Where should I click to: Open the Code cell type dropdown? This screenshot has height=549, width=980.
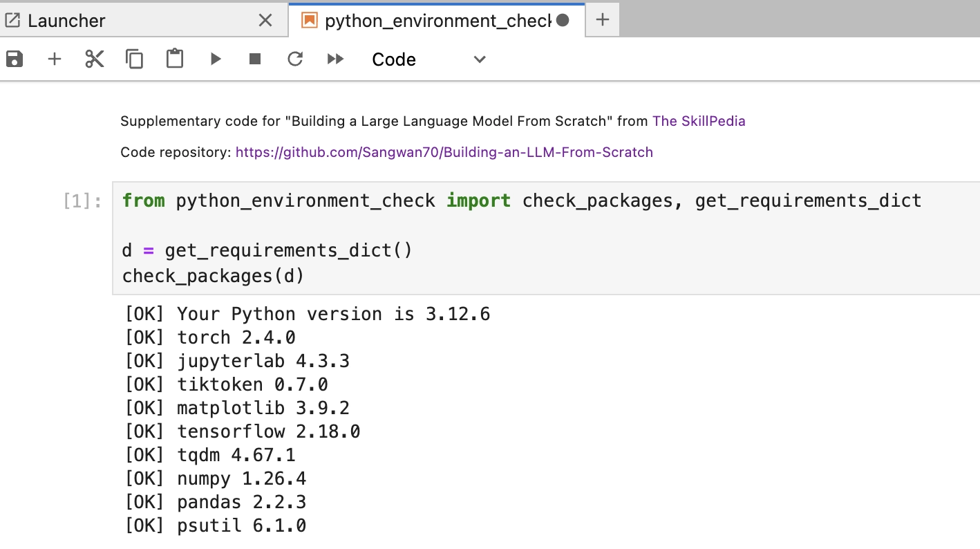coord(428,59)
